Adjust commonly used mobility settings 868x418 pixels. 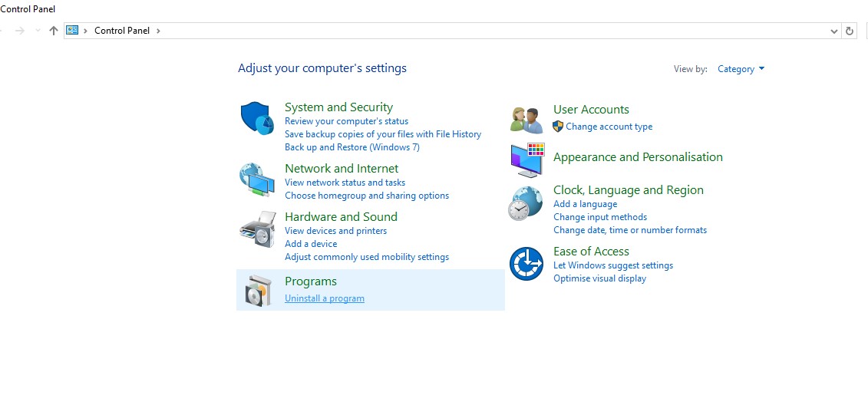pos(367,256)
